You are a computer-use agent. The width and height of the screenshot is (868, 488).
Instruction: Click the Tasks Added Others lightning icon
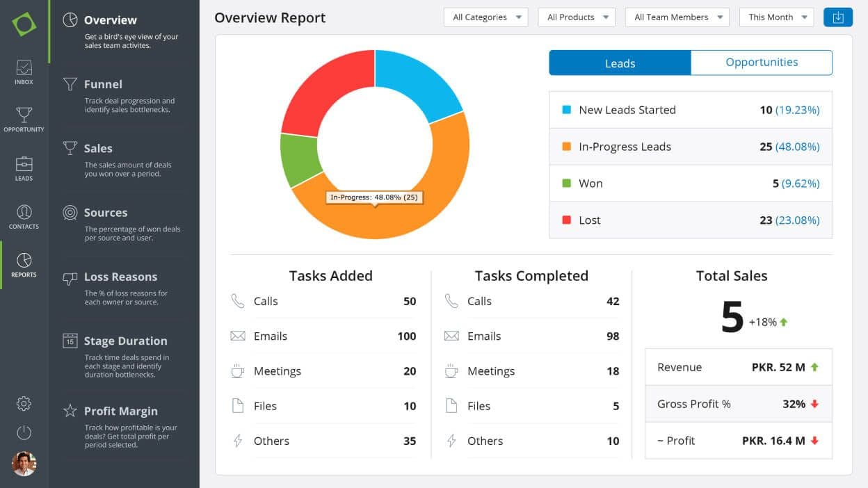(238, 441)
